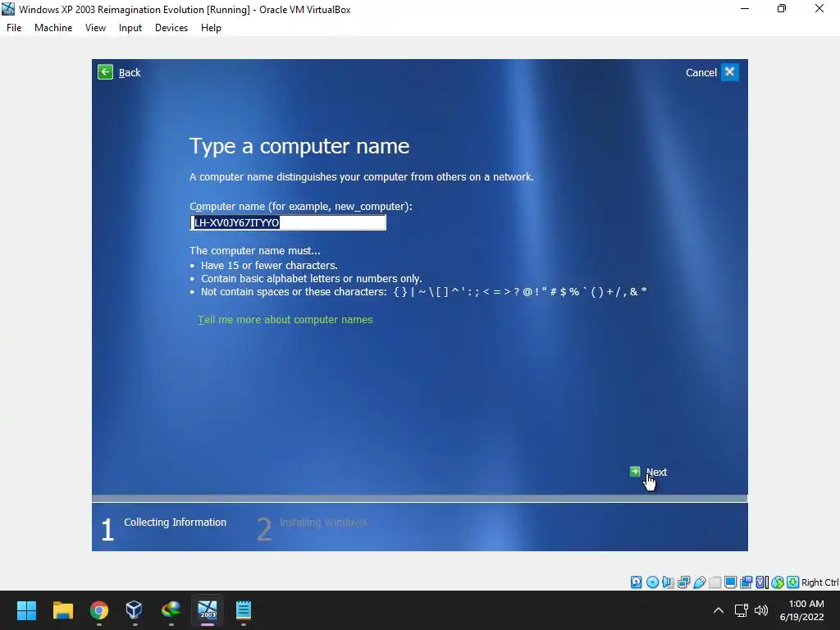
Task: Click the 'Right Ctrl' host key label
Action: (x=819, y=582)
